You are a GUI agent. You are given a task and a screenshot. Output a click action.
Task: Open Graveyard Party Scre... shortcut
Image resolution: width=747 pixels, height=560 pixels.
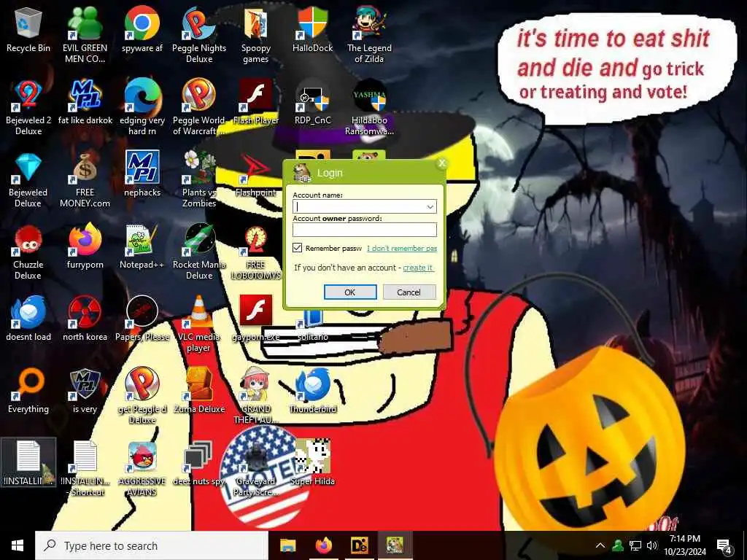[256, 469]
